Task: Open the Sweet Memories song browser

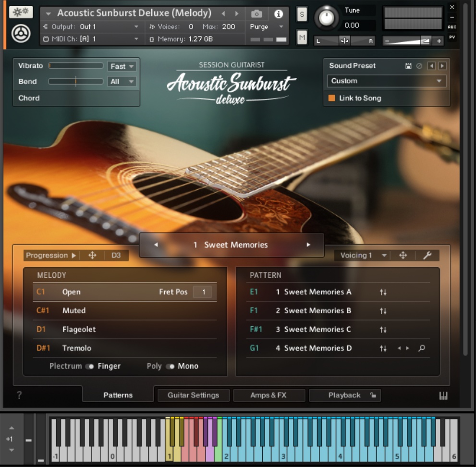Action: (232, 245)
